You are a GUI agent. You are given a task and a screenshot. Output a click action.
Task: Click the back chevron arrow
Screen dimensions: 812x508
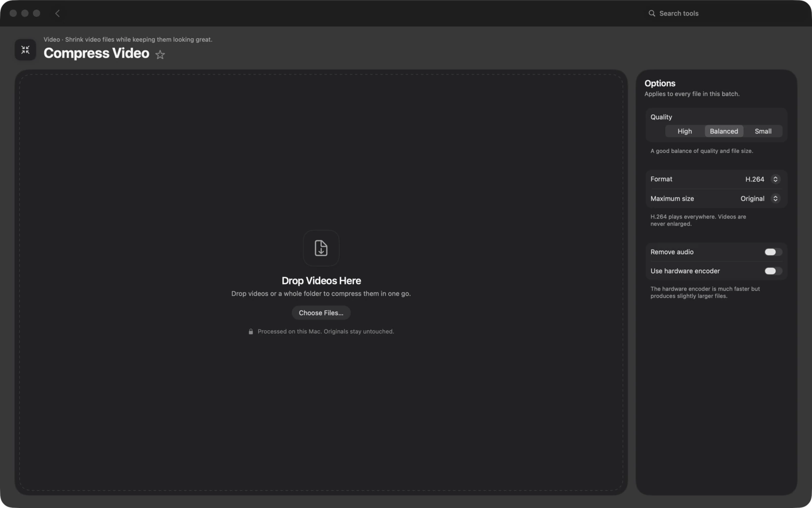click(x=57, y=13)
